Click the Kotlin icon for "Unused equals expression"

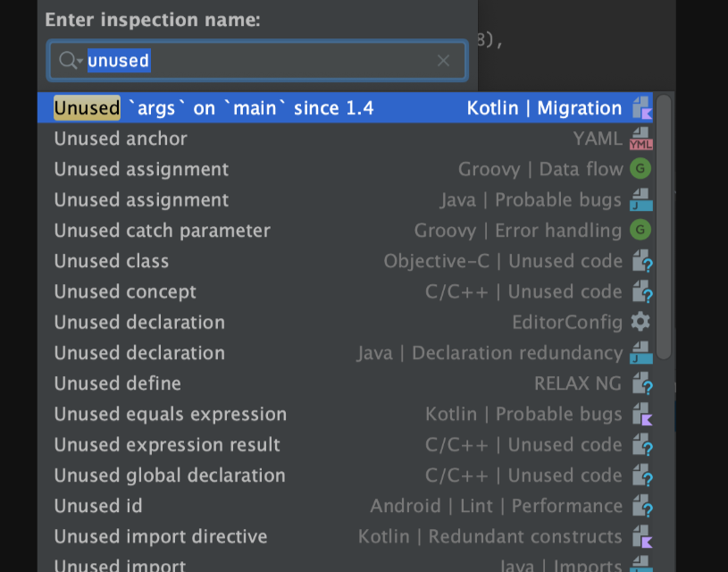click(641, 414)
